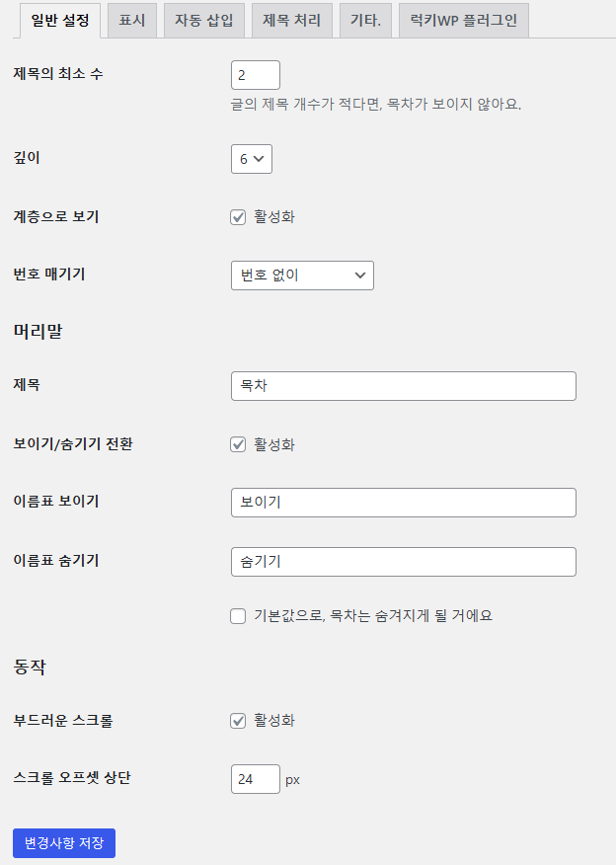Screen dimensions: 616x865
Task: Disable the 계층으로 보기 활성화 checkbox
Action: point(237,215)
